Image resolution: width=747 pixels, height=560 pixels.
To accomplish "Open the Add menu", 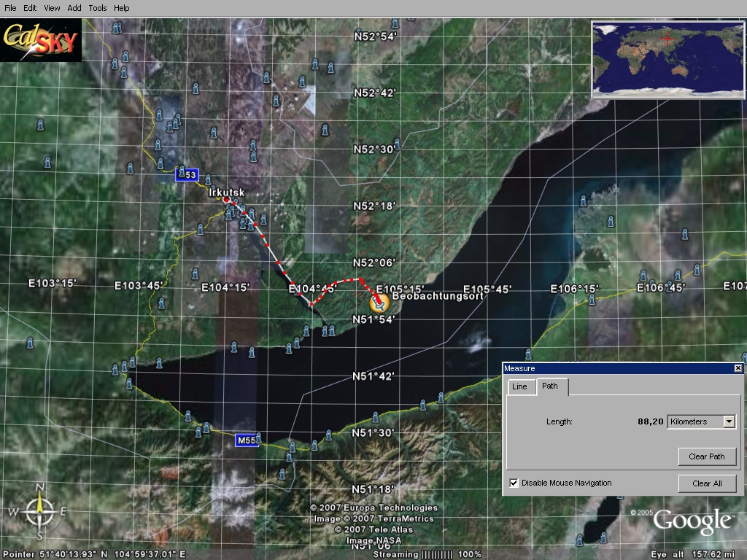I will point(74,8).
